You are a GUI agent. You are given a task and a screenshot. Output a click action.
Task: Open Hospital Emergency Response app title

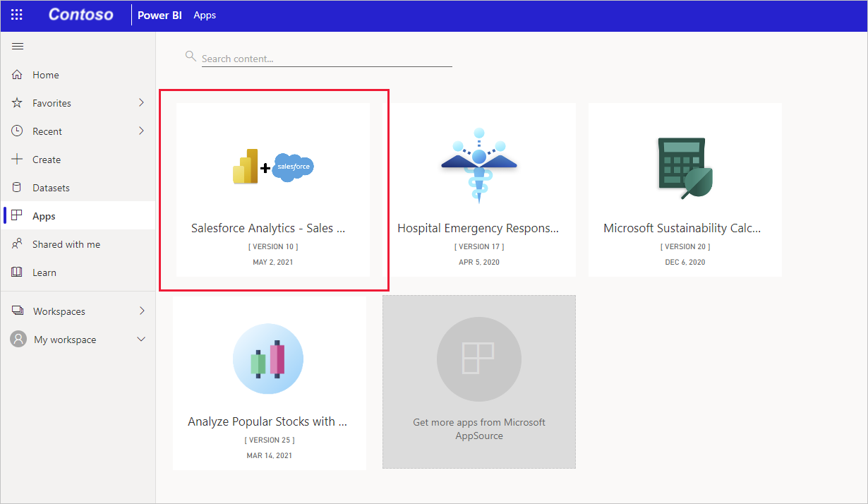coord(478,229)
